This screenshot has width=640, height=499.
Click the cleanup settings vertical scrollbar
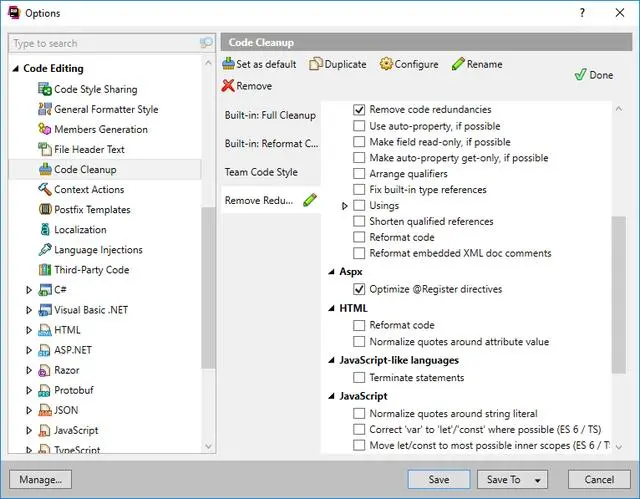click(x=619, y=295)
